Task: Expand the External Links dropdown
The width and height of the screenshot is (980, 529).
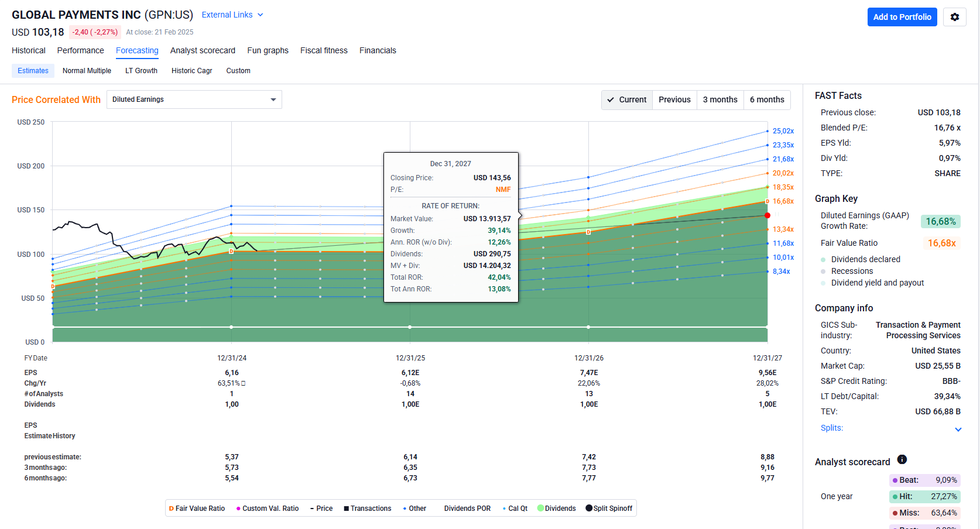Action: click(232, 15)
